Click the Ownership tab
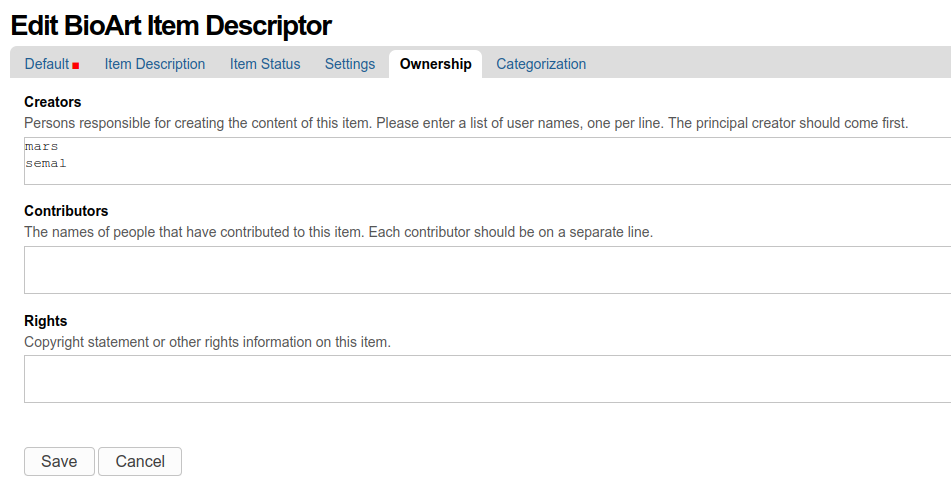 [x=435, y=64]
